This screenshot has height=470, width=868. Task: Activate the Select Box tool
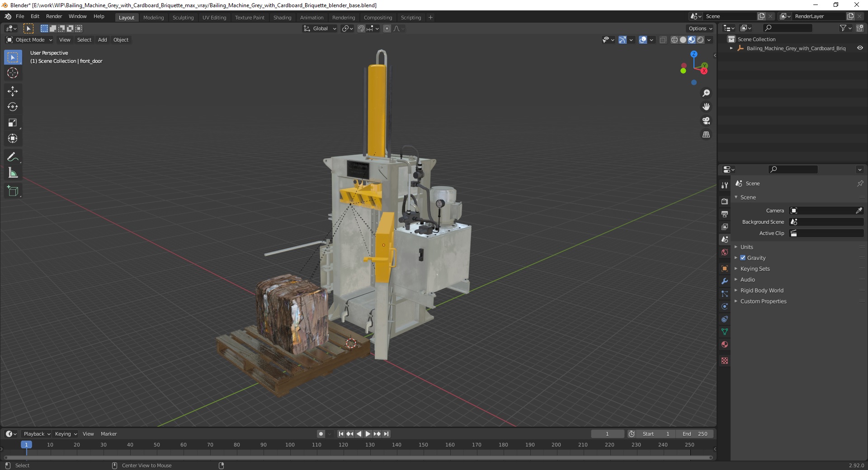(13, 57)
